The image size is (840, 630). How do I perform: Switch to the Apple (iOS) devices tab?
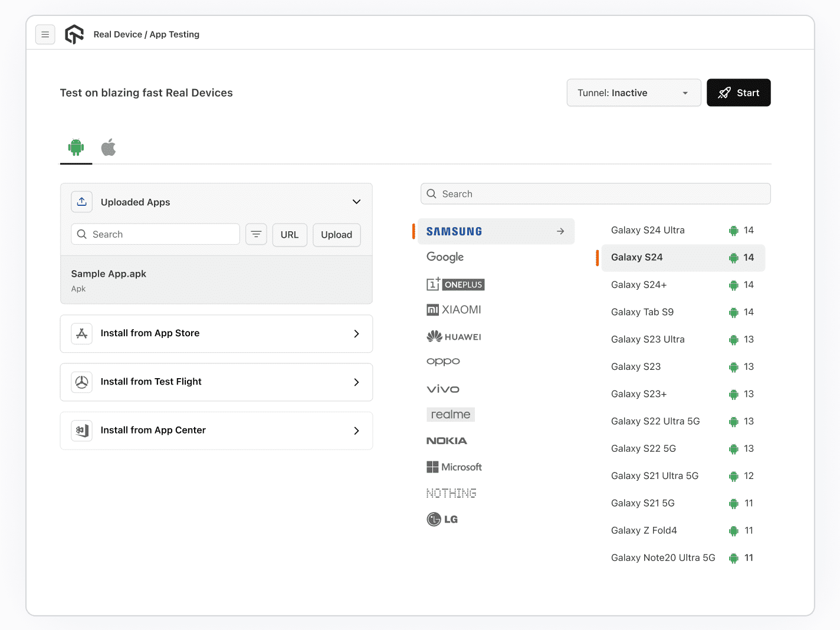point(109,147)
